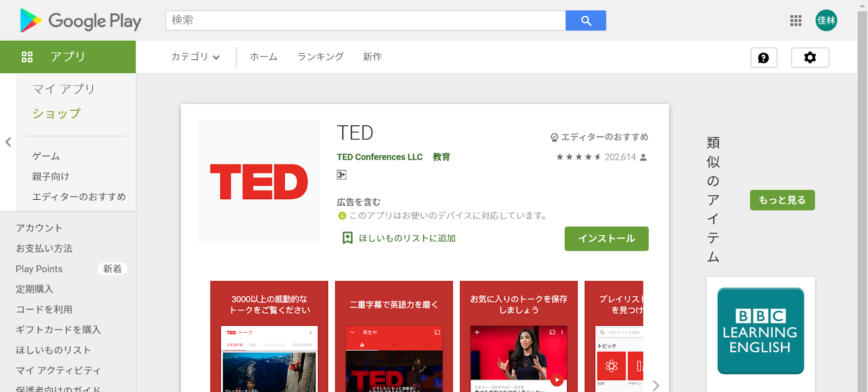The height and width of the screenshot is (392, 868).
Task: Click the 新着 badge beside Play Points
Action: coord(112,269)
